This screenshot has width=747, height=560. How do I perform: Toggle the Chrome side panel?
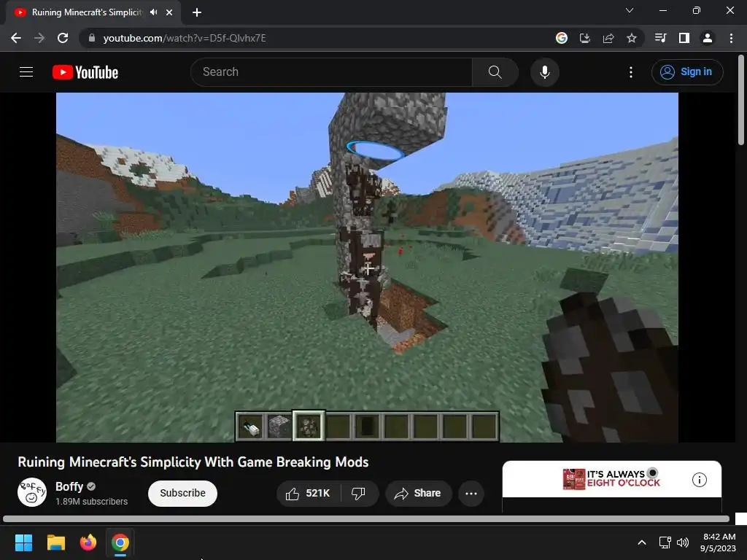684,38
